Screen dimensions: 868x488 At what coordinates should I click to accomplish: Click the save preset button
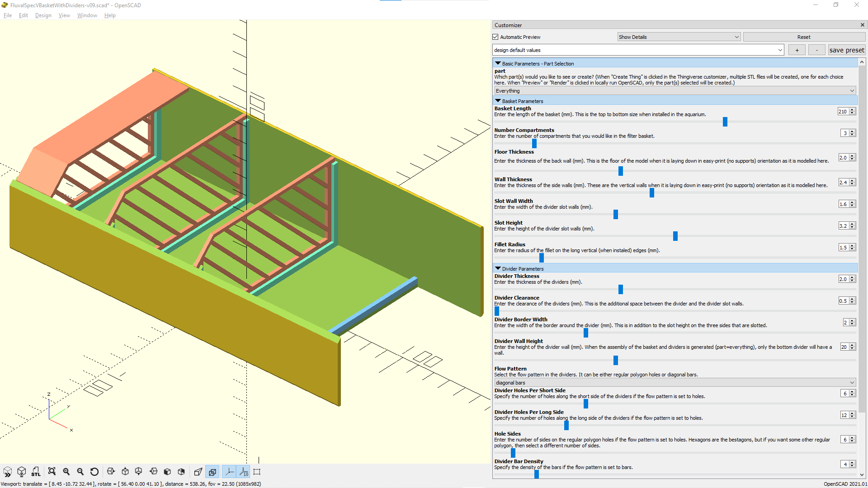click(x=846, y=50)
